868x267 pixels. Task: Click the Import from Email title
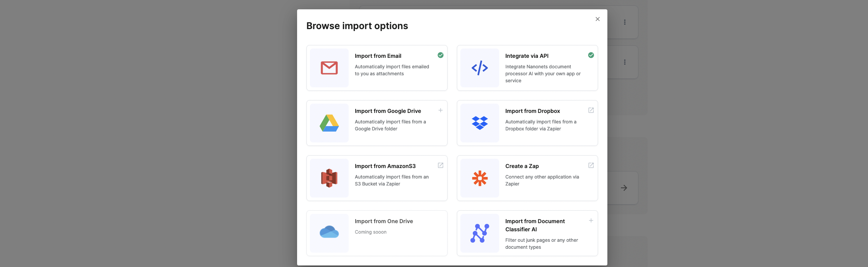point(378,56)
